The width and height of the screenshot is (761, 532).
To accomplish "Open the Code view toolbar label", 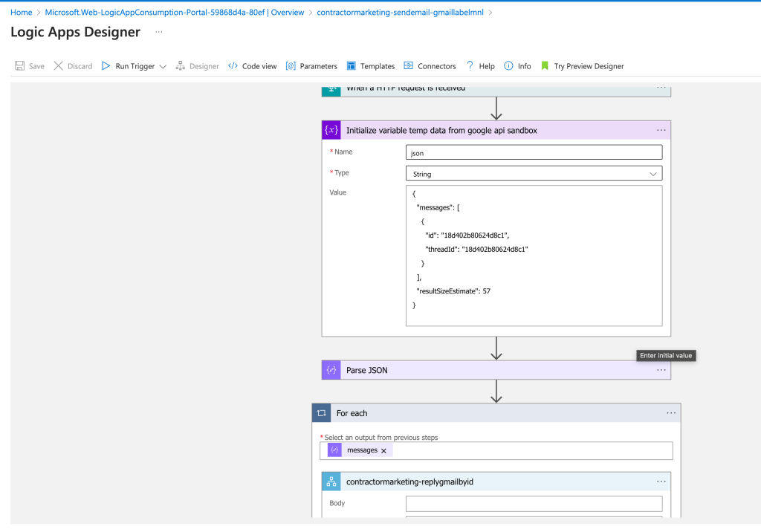I will point(259,67).
